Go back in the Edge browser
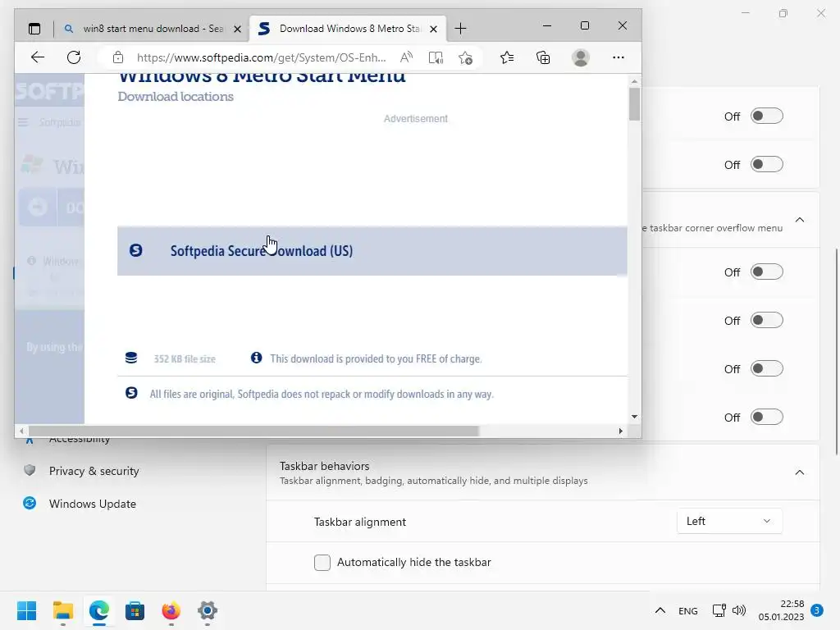This screenshot has height=630, width=840. point(38,57)
